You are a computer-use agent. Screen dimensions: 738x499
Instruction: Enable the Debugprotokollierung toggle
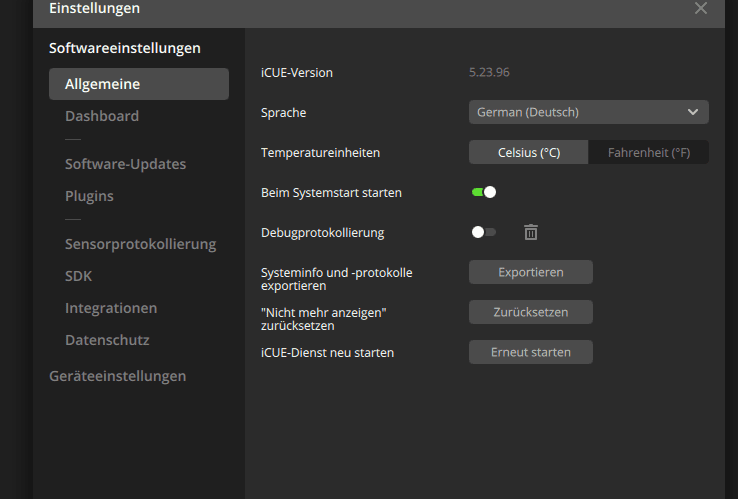click(484, 232)
